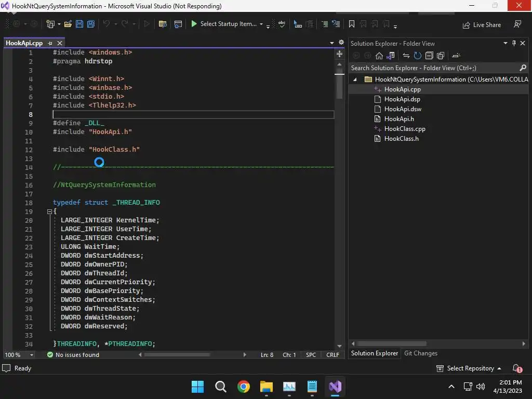Viewport: 532px width, 399px height.
Task: Click the New Item toolbar icon
Action: pos(50,24)
